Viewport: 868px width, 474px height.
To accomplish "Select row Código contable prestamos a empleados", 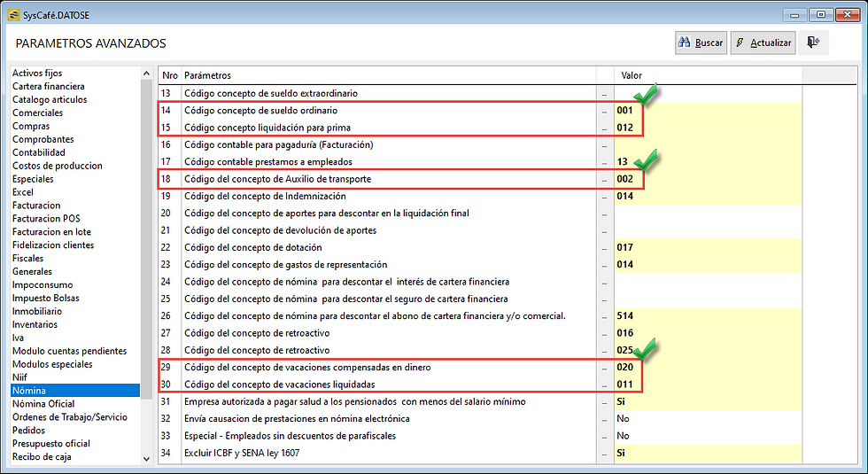I will (x=480, y=162).
